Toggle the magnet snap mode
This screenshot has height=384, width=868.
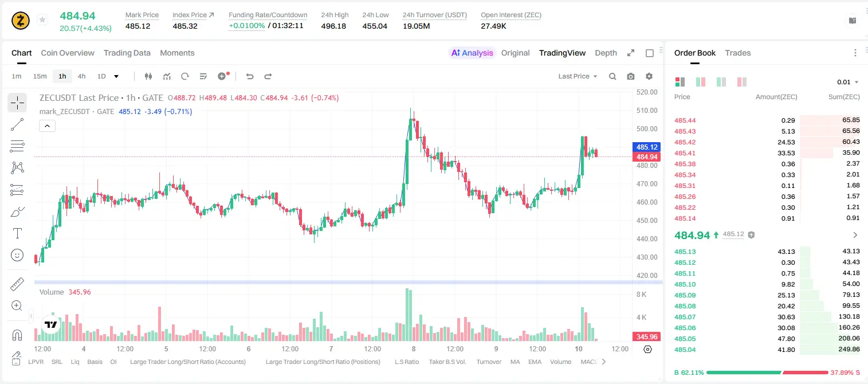click(17, 335)
